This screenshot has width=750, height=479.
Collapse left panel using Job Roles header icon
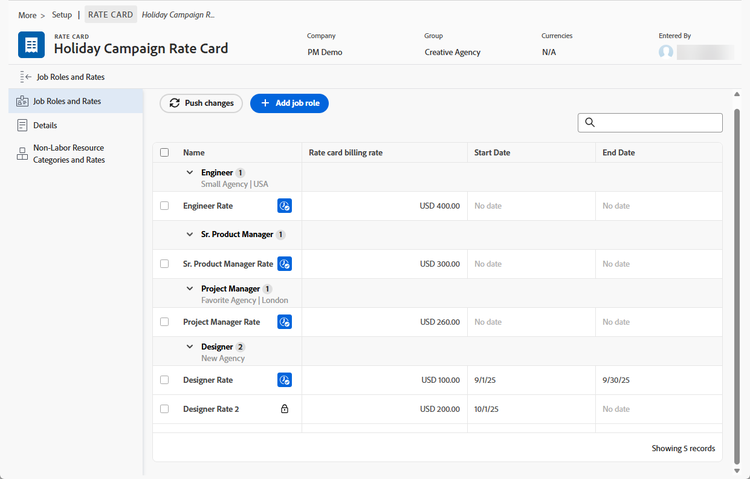tap(25, 77)
